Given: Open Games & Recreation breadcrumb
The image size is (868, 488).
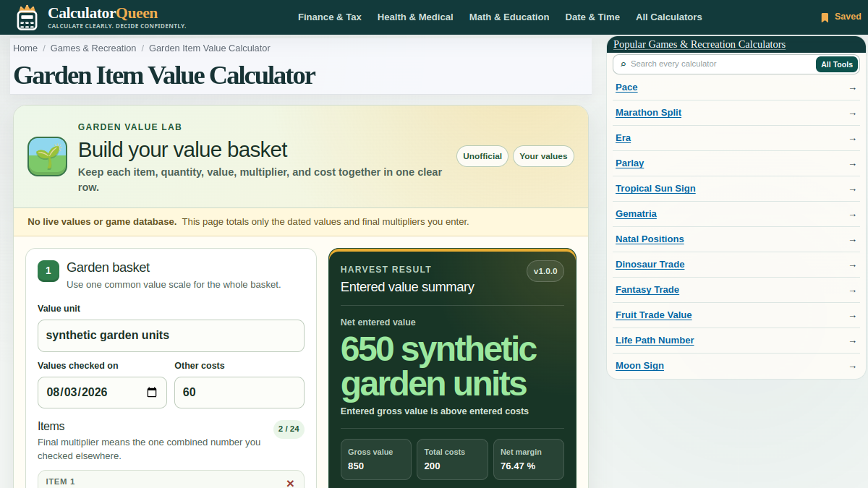Looking at the screenshot, I should pyautogui.click(x=93, y=48).
